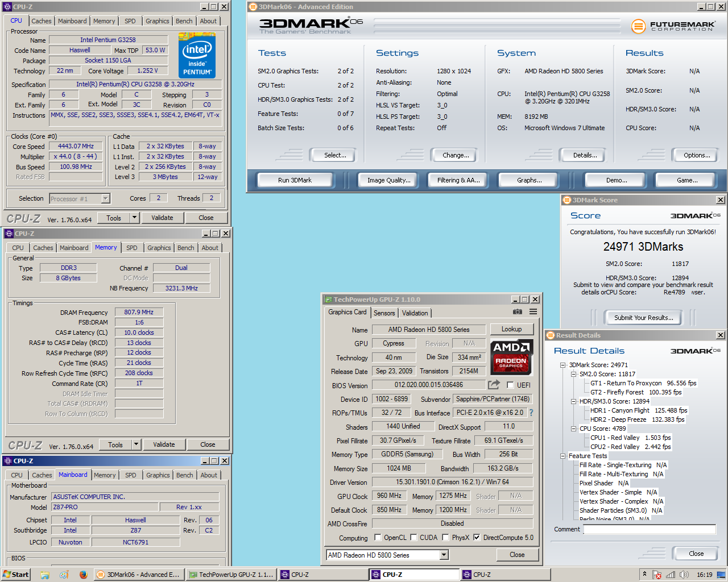Open the AMD Radeon HD 5800 Series dropdown
728x582 pixels.
pyautogui.click(x=444, y=555)
